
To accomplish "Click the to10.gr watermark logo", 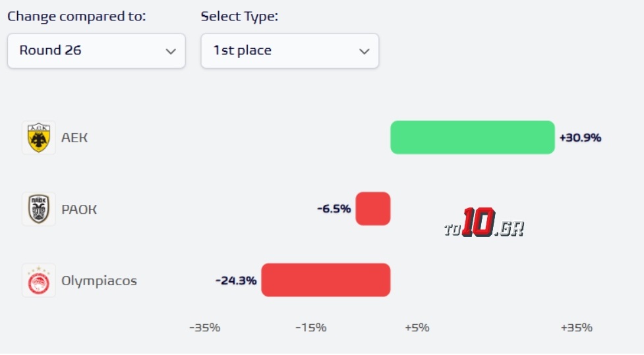I will click(484, 223).
